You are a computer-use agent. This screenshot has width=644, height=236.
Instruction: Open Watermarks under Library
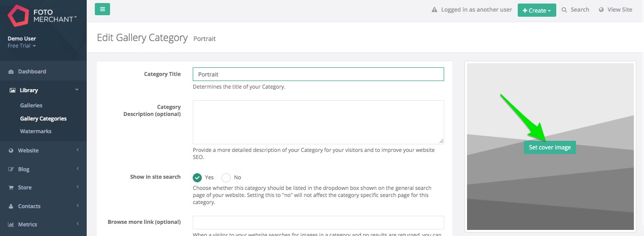tap(35, 132)
